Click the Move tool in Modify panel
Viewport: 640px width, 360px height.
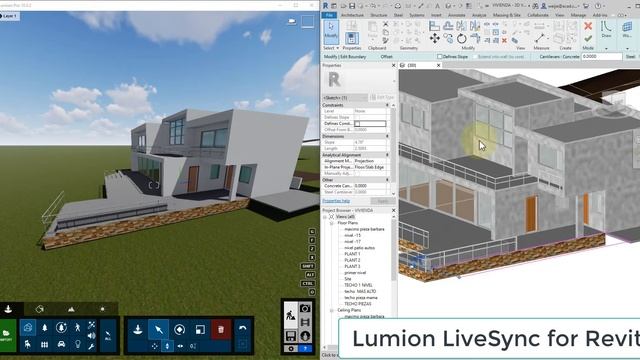tap(434, 38)
